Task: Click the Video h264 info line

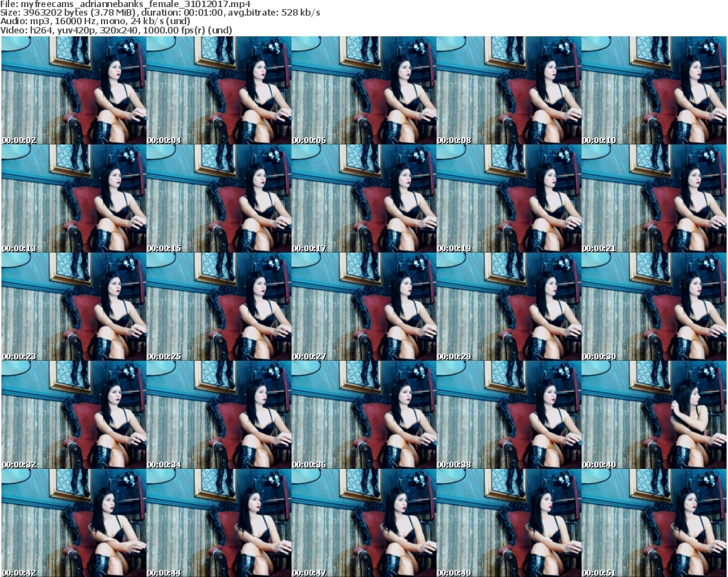Action: click(x=116, y=30)
